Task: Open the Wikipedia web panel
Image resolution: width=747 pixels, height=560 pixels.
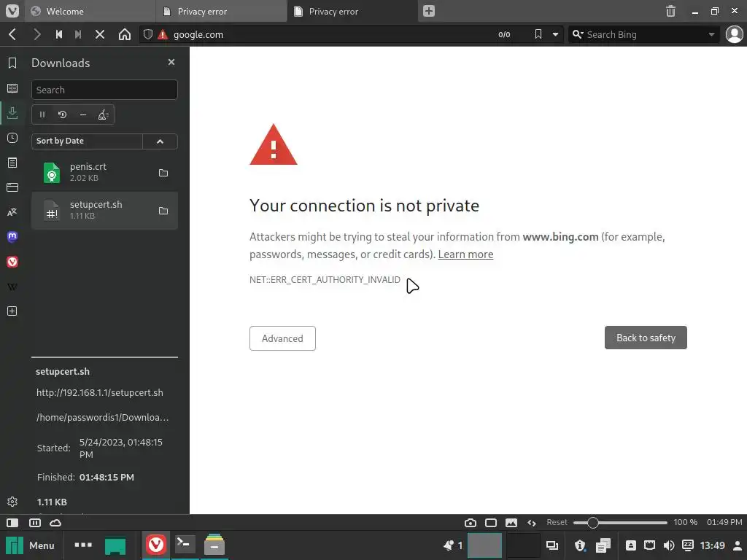Action: [x=12, y=287]
